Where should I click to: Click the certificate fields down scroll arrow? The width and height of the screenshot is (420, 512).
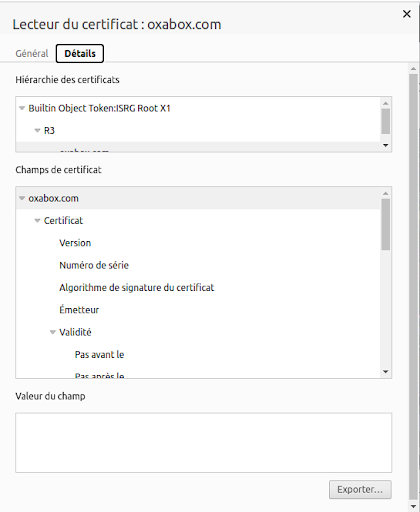(386, 372)
